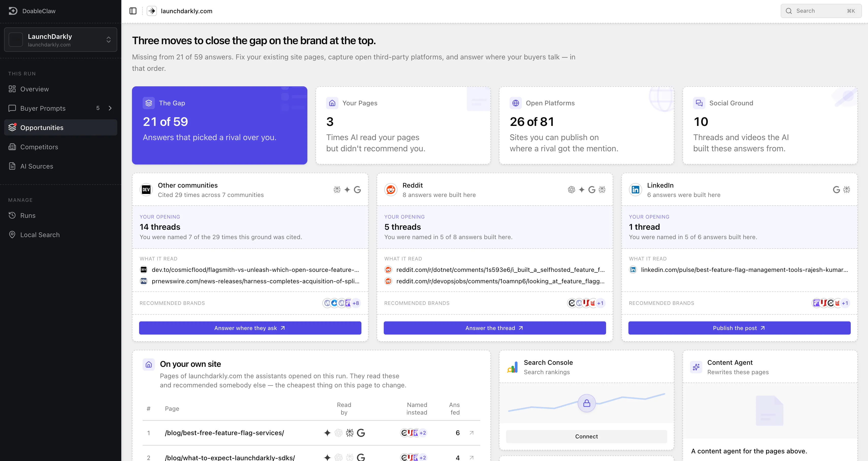Open the /blog/best-free-feature-flag-services/ row

311,433
